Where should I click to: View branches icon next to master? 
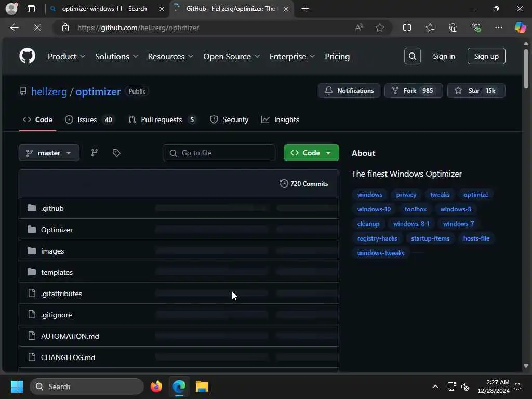tap(95, 153)
